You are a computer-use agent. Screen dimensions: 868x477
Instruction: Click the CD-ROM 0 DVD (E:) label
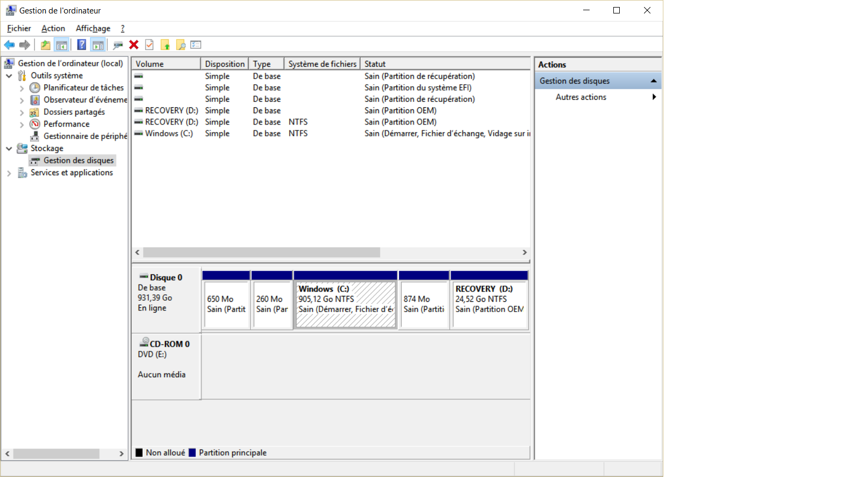click(x=166, y=367)
